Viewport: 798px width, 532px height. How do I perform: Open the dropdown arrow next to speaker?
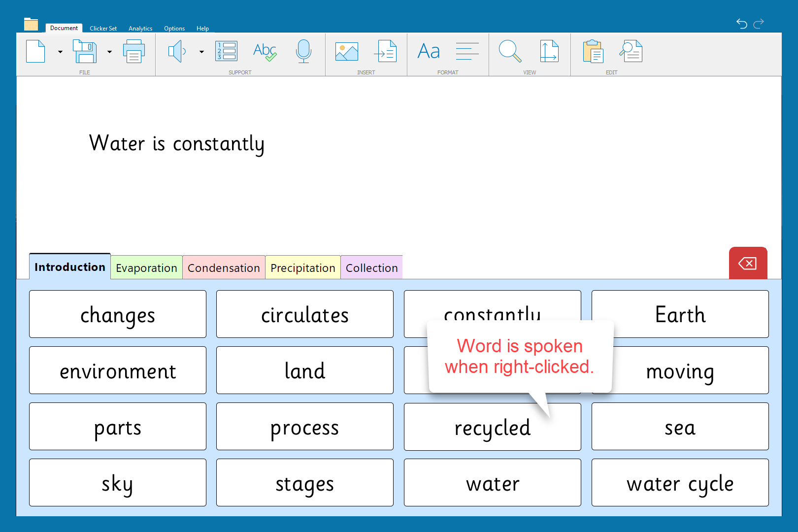(x=201, y=52)
